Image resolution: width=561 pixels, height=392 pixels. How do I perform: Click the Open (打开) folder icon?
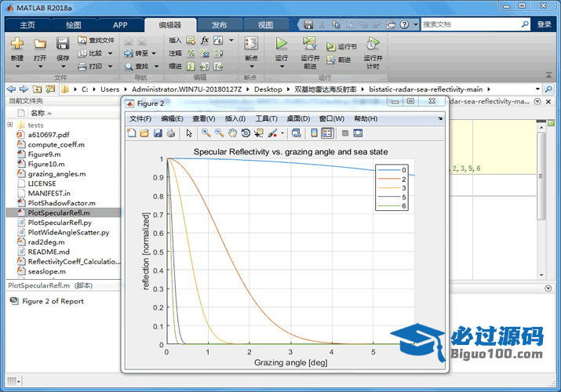(40, 44)
